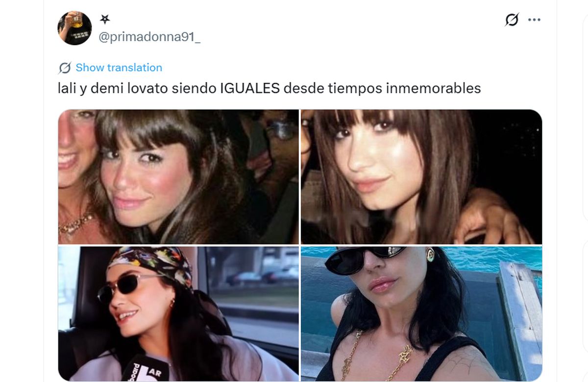Click the Grok icon at tweet's top right
The height and width of the screenshot is (382, 588).
tap(512, 20)
